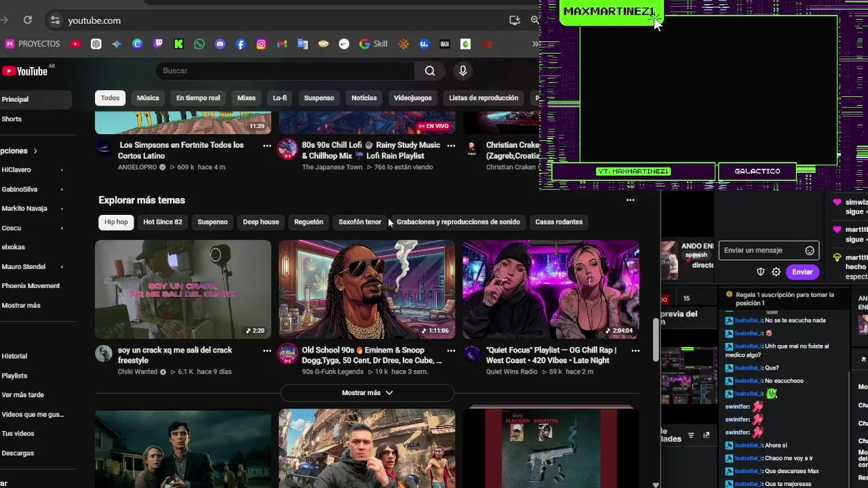Click the scroll-down arrow below the scrollbar
The height and width of the screenshot is (488, 868).
655,485
